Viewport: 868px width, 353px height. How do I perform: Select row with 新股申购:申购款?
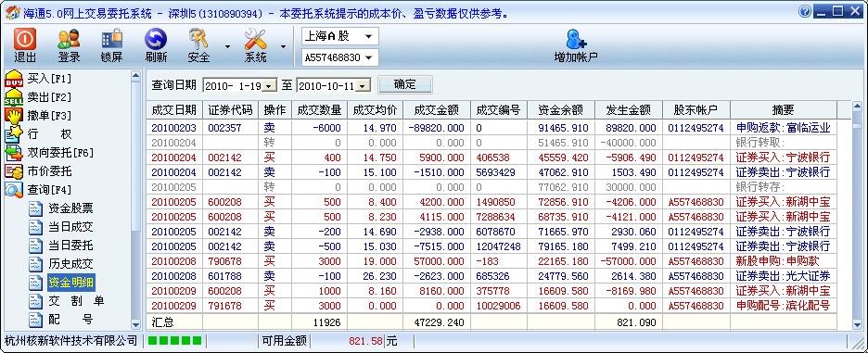click(491, 261)
